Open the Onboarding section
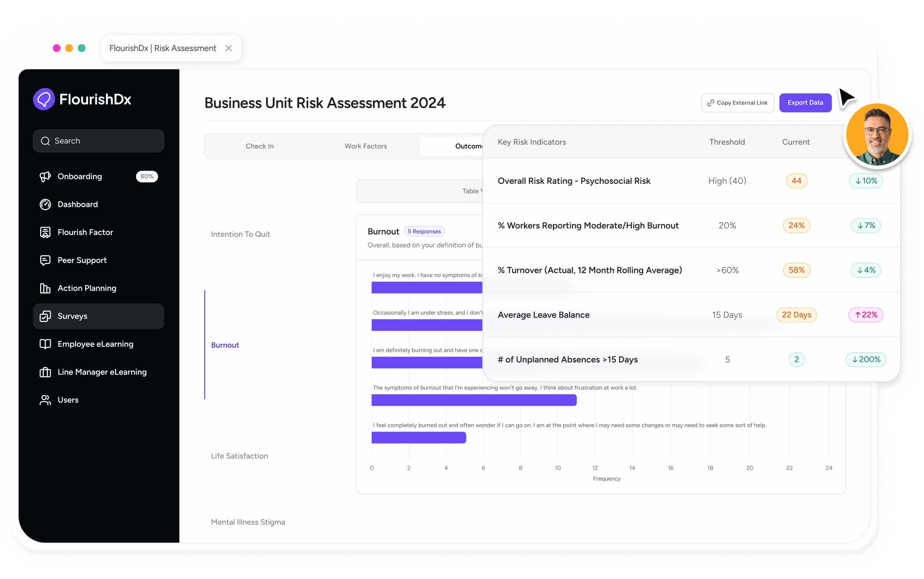Viewport: 924px width, 579px height. (80, 176)
